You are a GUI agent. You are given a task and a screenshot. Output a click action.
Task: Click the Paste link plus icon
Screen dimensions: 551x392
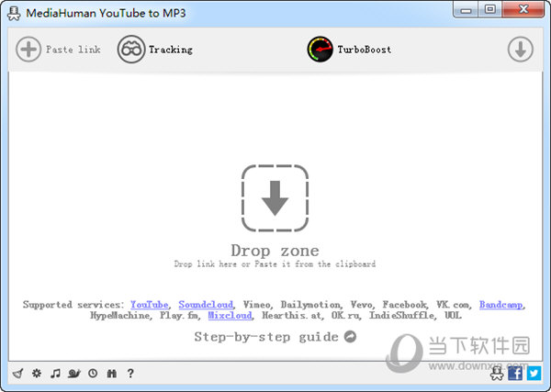pos(28,50)
